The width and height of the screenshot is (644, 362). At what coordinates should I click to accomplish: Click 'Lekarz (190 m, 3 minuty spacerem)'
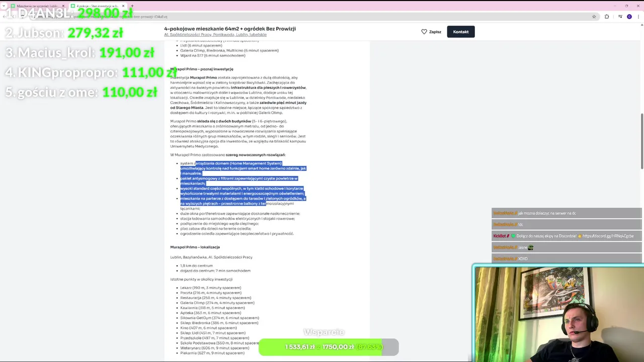coord(211,288)
